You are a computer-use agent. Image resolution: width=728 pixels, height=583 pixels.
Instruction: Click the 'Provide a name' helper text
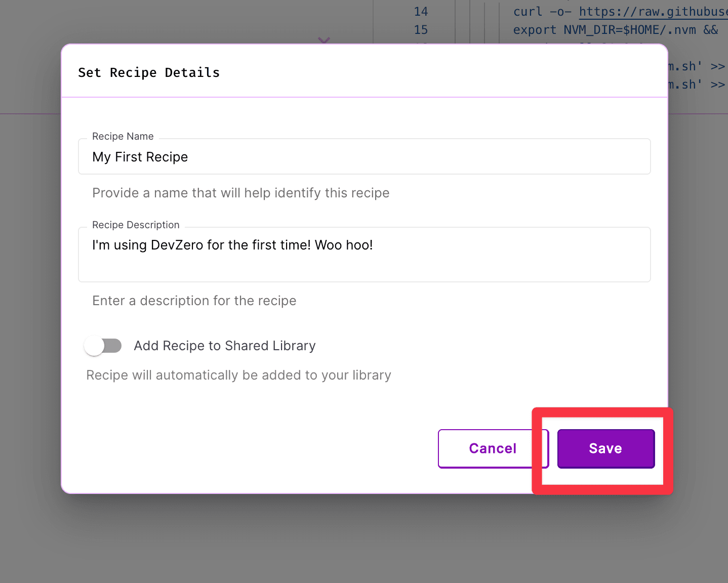point(240,193)
